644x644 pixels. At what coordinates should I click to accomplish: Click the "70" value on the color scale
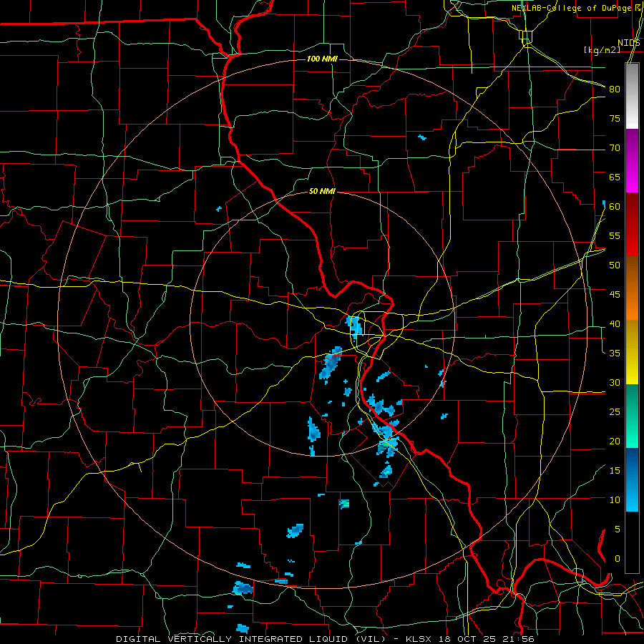coord(615,148)
